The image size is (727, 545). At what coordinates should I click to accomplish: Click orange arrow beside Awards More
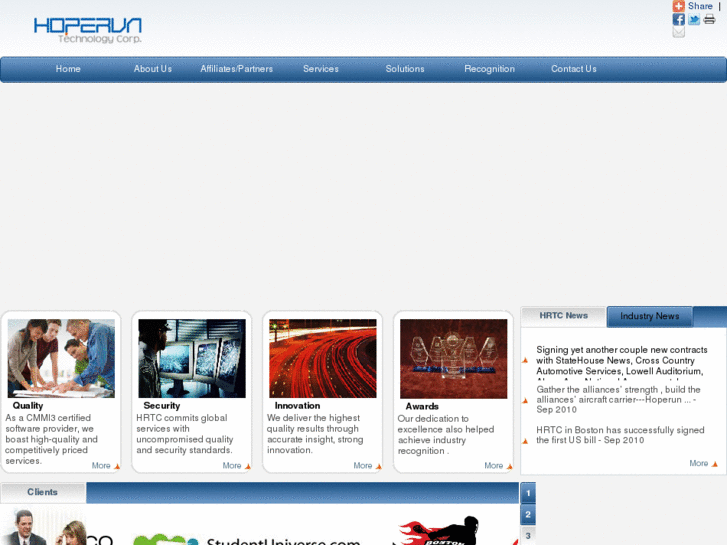509,467
